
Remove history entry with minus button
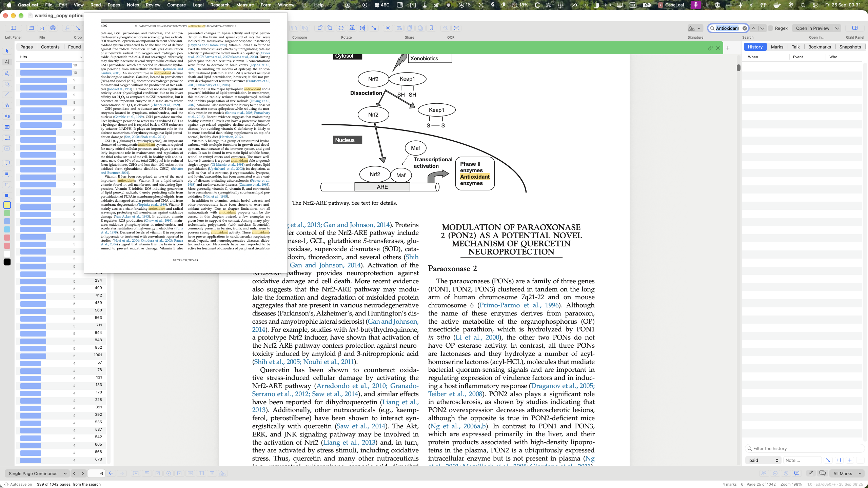coord(860,460)
